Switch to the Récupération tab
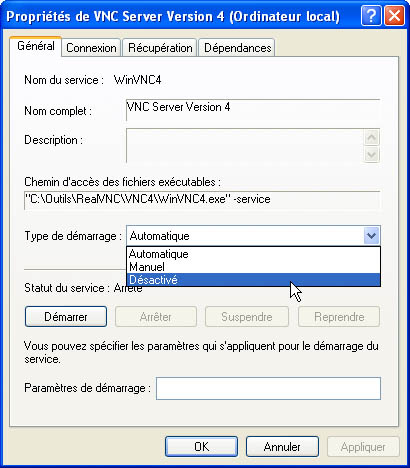The width and height of the screenshot is (410, 468). coord(160,48)
